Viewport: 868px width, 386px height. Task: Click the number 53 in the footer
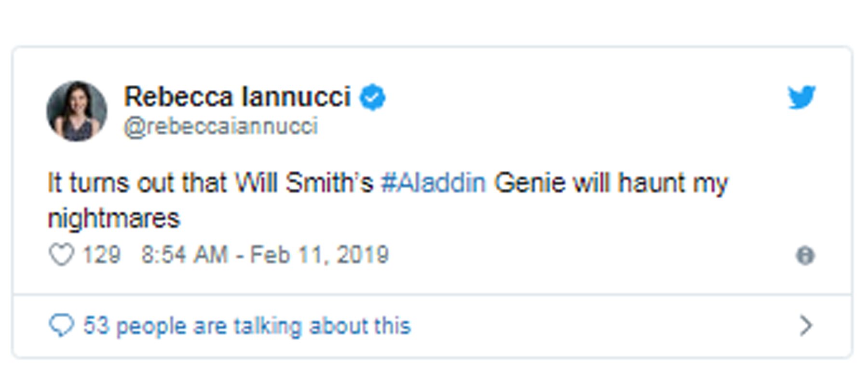[x=96, y=326]
